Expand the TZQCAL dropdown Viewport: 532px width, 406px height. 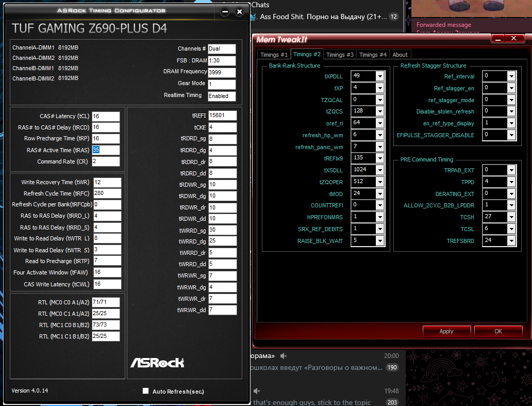380,100
